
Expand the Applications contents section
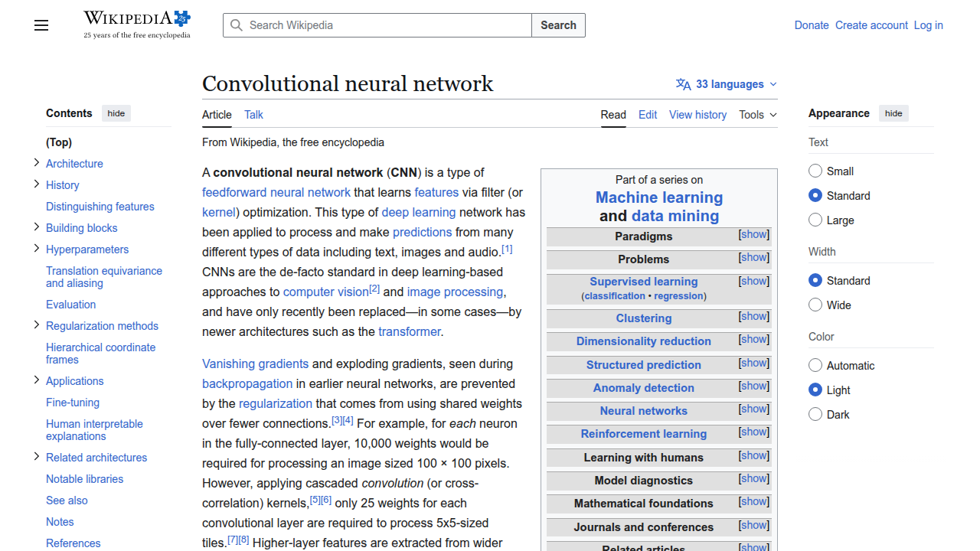point(36,380)
